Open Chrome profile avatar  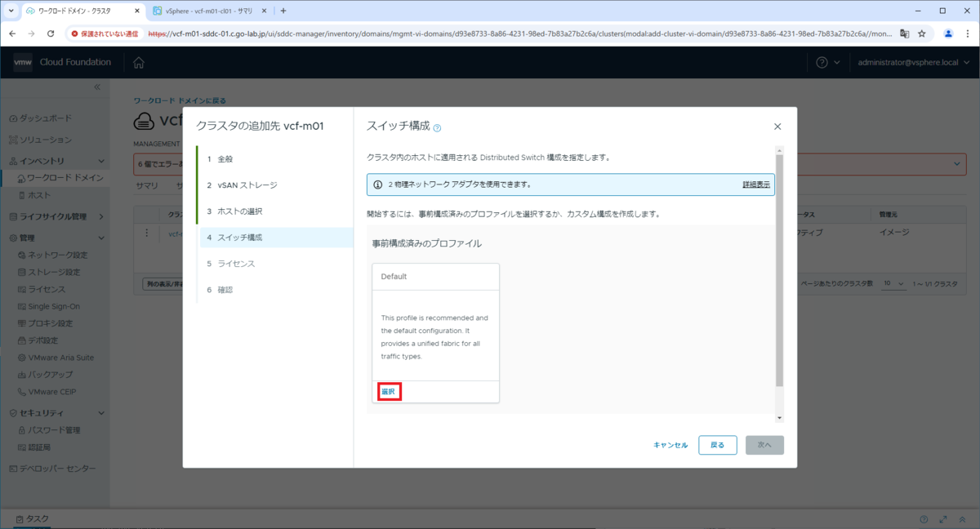tap(948, 33)
